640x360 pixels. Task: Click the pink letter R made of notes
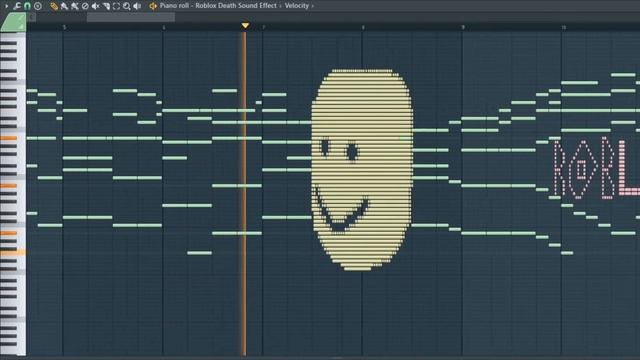coord(561,169)
